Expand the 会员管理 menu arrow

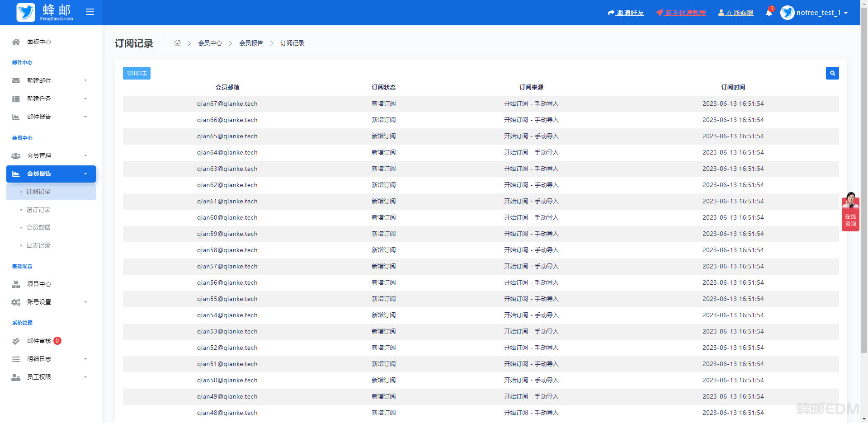click(85, 155)
